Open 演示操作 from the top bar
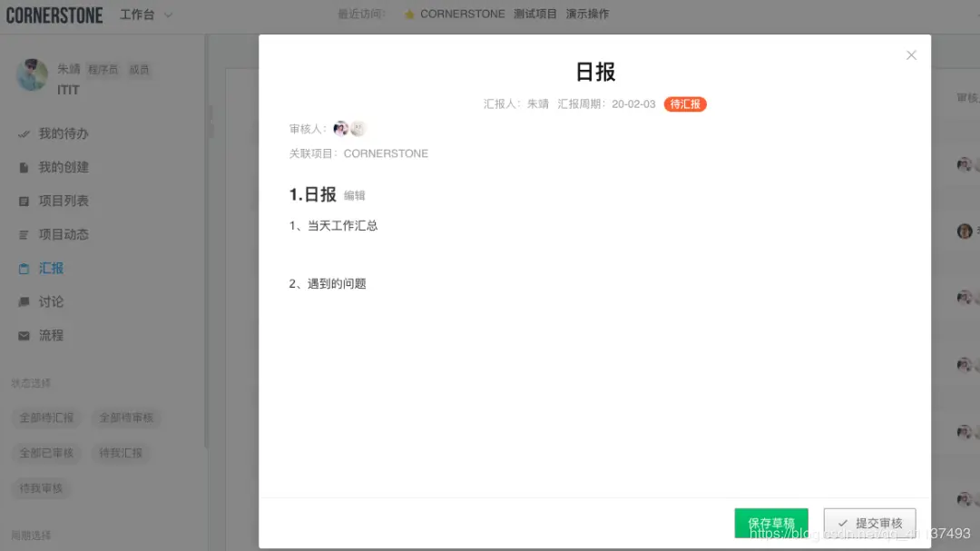 587,14
